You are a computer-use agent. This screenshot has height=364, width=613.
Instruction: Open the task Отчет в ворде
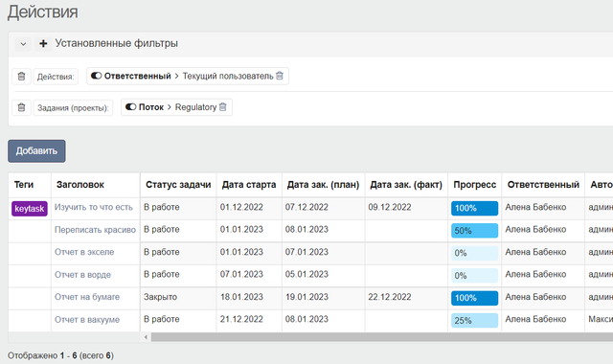pyautogui.click(x=82, y=275)
